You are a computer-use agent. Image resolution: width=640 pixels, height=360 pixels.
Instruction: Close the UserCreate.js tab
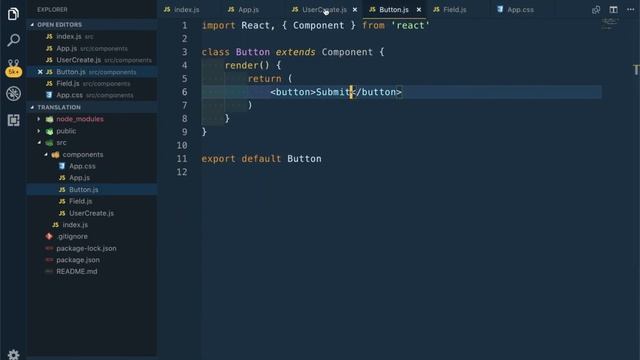point(355,9)
